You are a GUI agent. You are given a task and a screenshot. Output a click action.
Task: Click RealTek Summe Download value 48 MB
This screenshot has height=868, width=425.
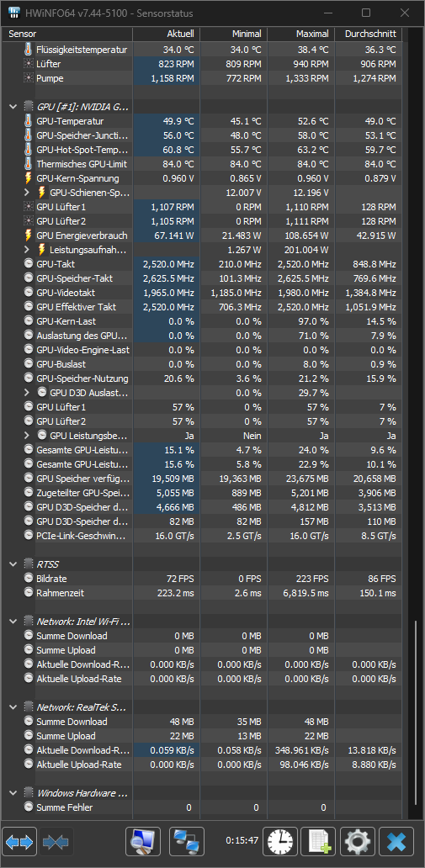181,722
